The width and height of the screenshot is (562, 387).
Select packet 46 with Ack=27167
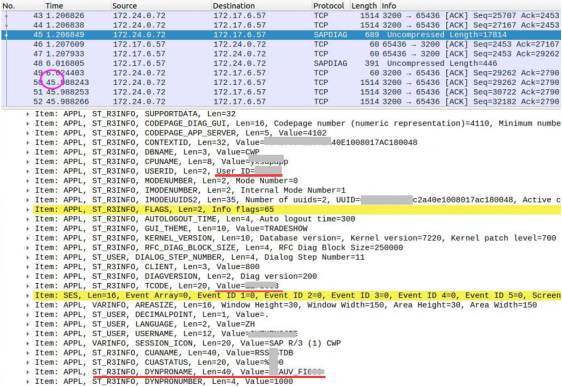pos(281,44)
